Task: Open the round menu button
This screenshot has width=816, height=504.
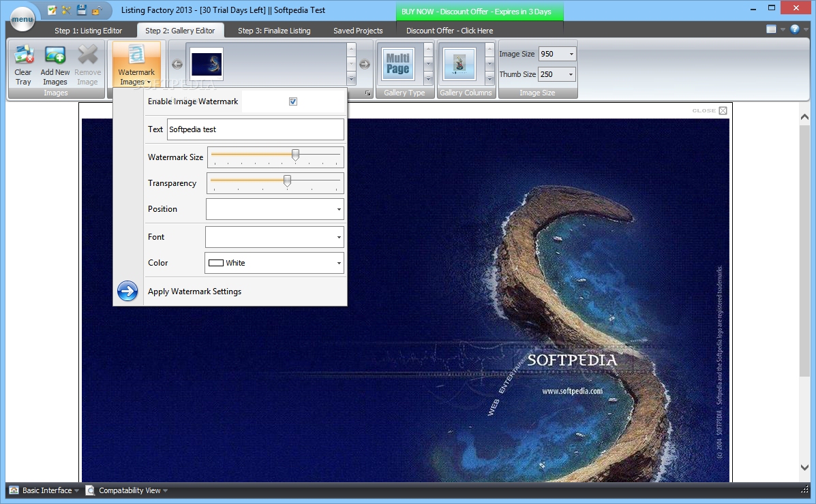Action: (x=22, y=18)
